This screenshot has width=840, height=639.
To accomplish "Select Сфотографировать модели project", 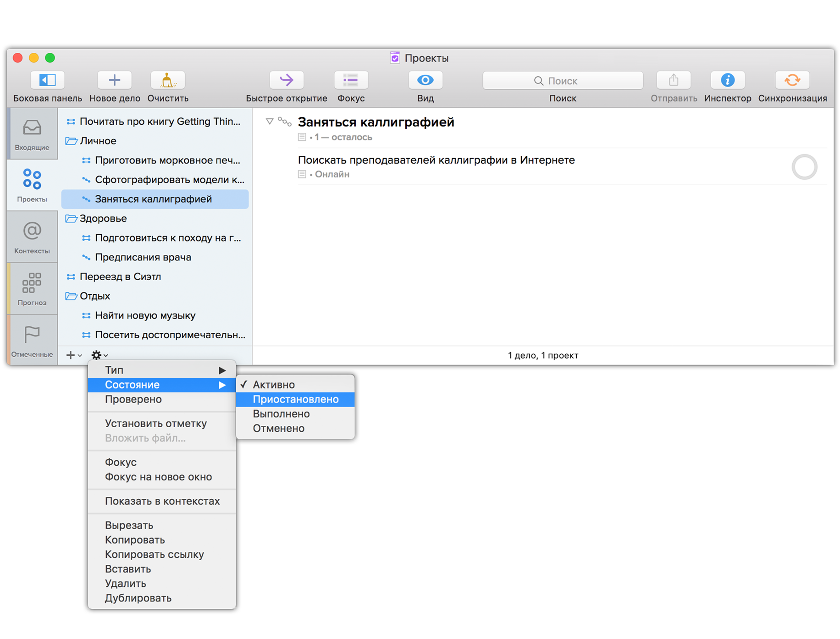I will (155, 180).
